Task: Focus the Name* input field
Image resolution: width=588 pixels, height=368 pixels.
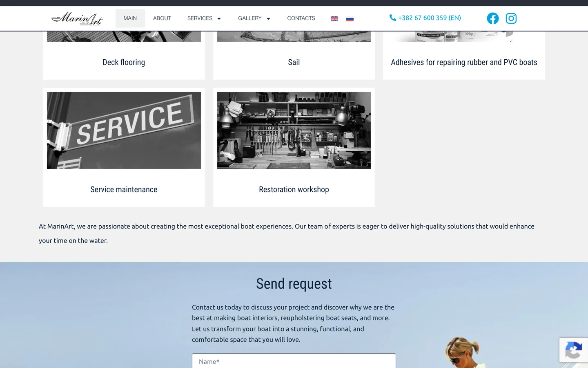Action: 294,361
